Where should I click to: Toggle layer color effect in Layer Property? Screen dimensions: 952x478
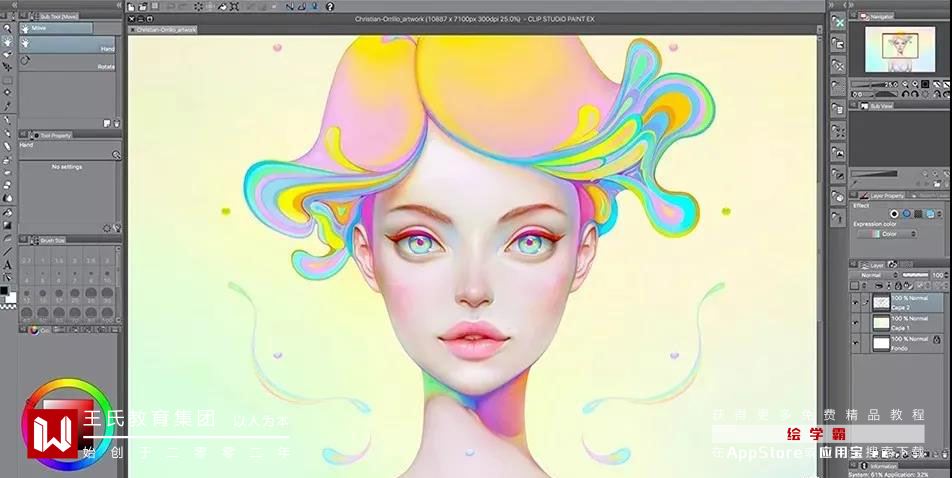(930, 214)
